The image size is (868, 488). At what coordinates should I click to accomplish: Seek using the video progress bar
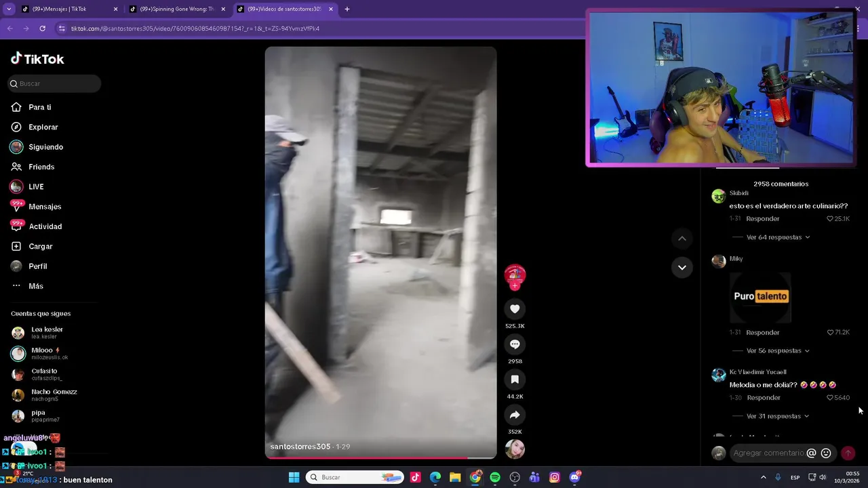[x=380, y=457]
